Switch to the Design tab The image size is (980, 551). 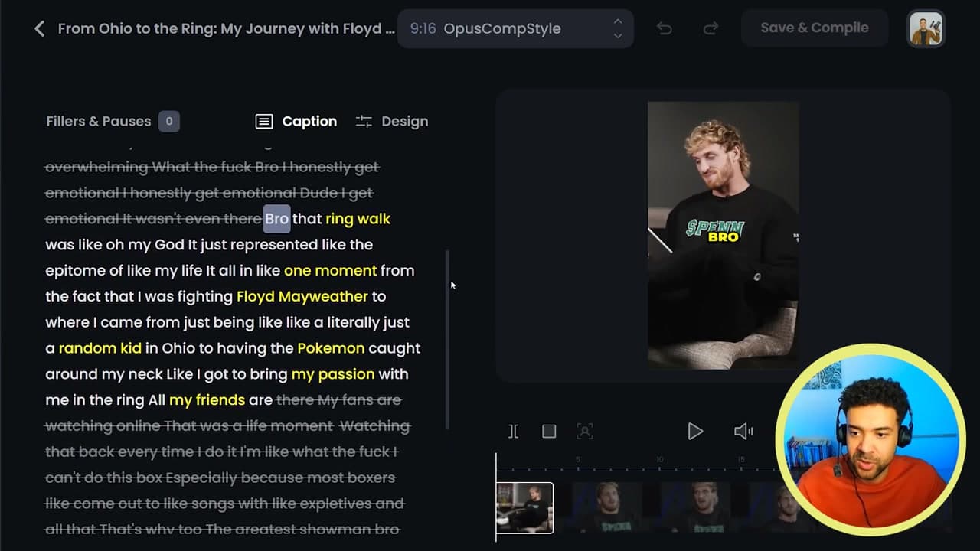tap(392, 121)
